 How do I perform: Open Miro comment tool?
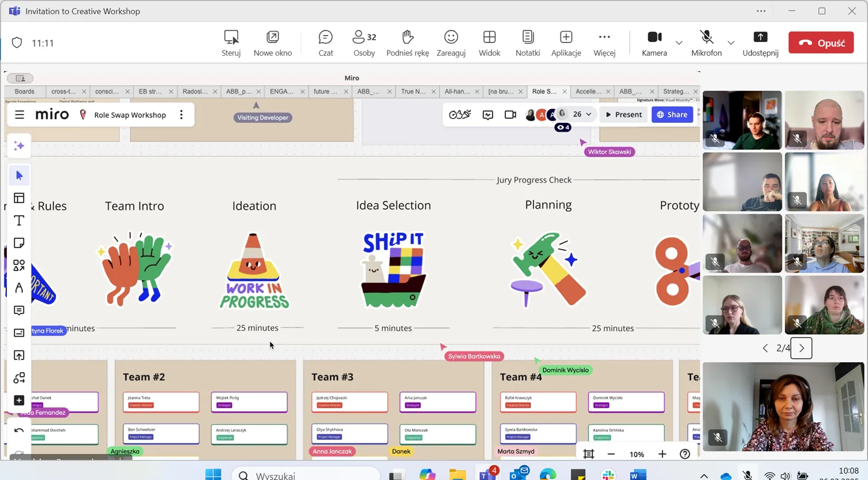(x=19, y=311)
